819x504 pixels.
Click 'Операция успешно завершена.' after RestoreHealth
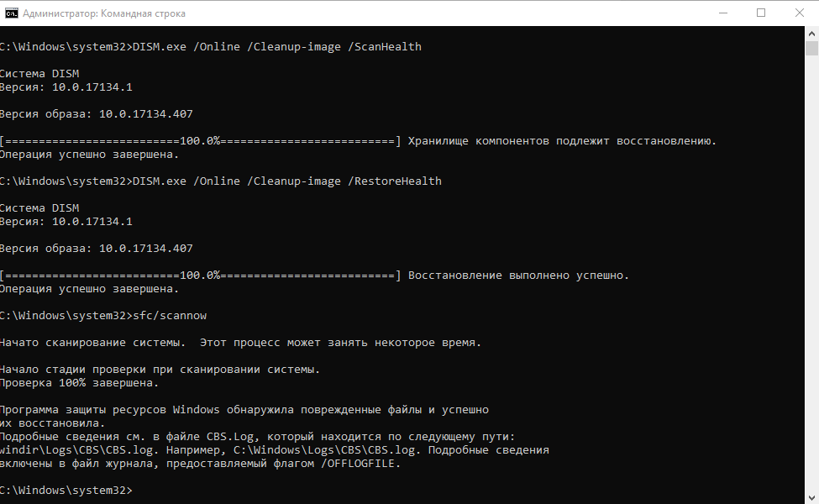(x=89, y=289)
